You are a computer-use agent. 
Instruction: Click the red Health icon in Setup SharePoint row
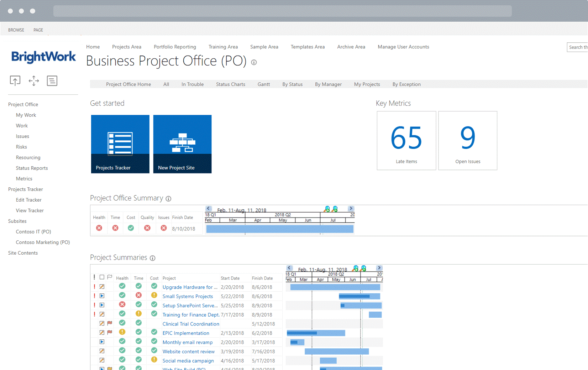click(x=122, y=304)
